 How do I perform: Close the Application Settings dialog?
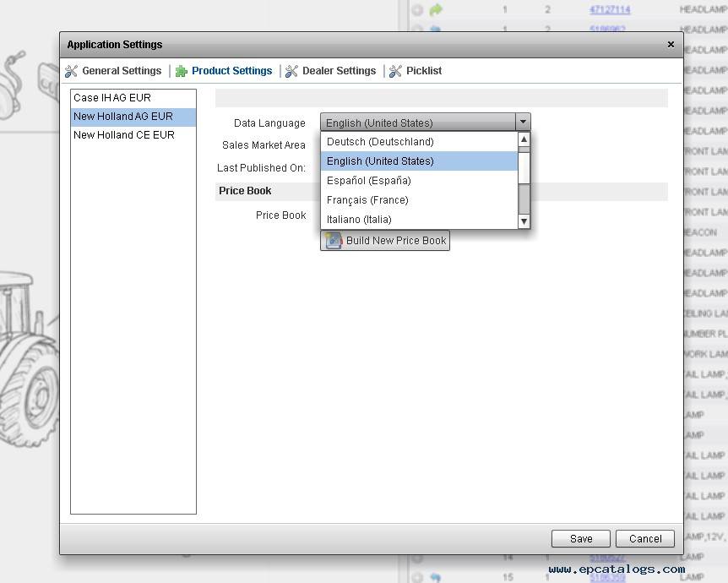pyautogui.click(x=671, y=45)
